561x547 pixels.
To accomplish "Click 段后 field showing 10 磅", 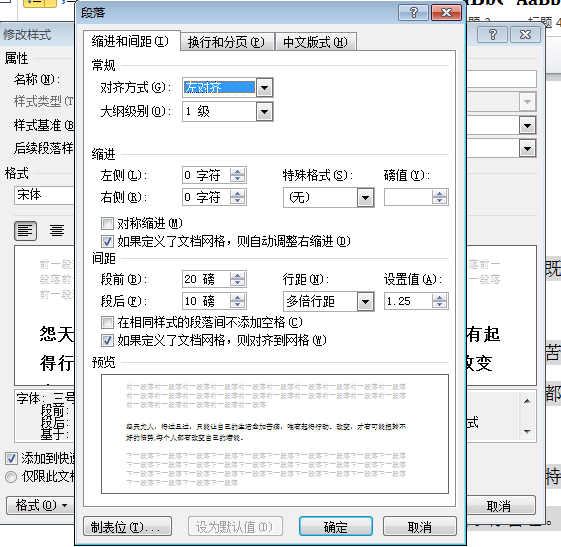I will point(206,302).
